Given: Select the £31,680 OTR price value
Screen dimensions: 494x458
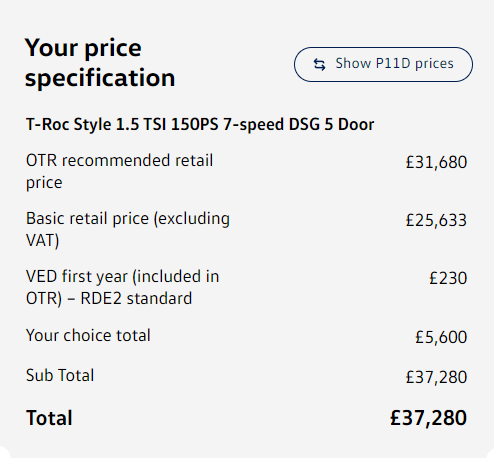Looking at the screenshot, I should coord(436,162).
